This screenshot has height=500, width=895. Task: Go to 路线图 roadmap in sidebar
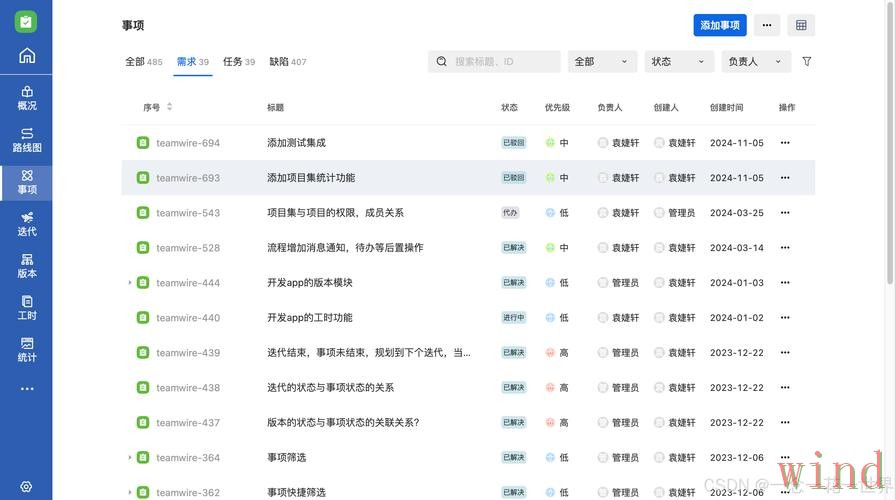(x=27, y=139)
